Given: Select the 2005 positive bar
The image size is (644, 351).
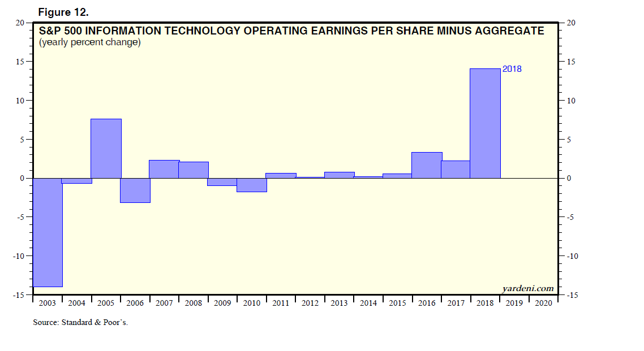Looking at the screenshot, I should click(x=106, y=148).
